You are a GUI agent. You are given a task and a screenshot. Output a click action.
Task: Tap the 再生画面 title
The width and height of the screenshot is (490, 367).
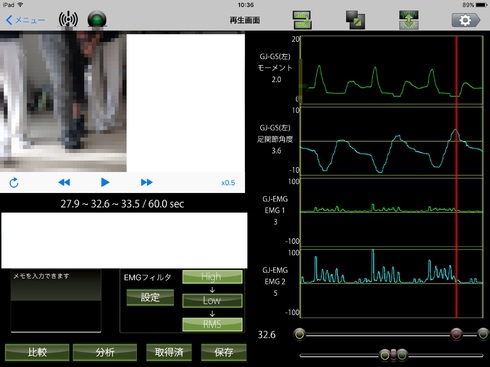(x=245, y=20)
